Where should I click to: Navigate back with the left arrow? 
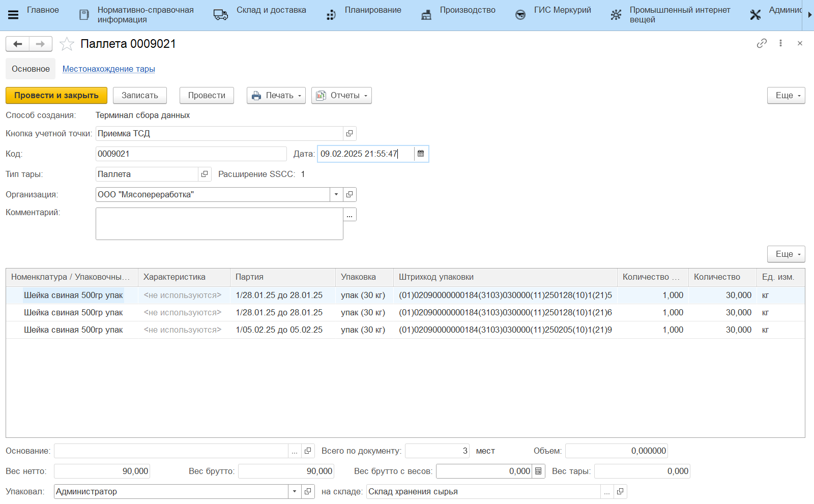click(x=18, y=44)
